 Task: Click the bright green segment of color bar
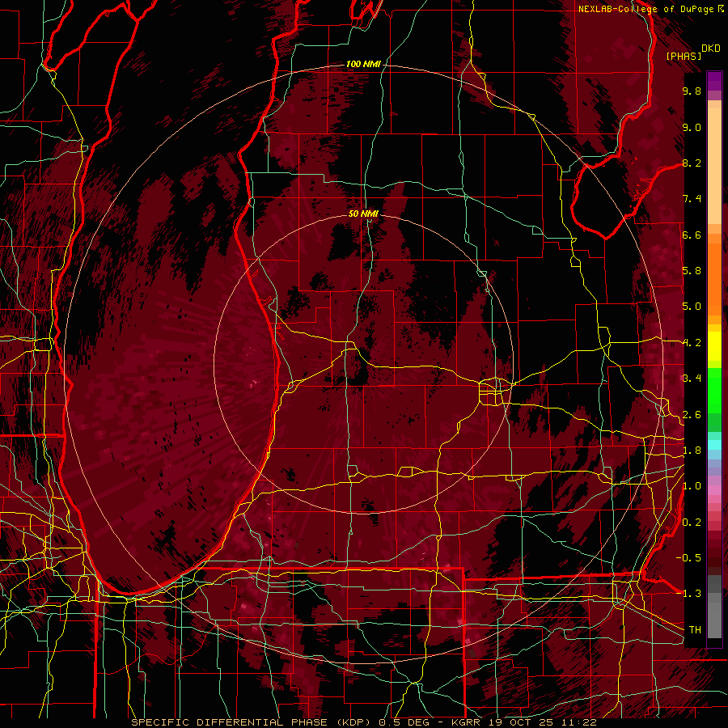pyautogui.click(x=714, y=390)
